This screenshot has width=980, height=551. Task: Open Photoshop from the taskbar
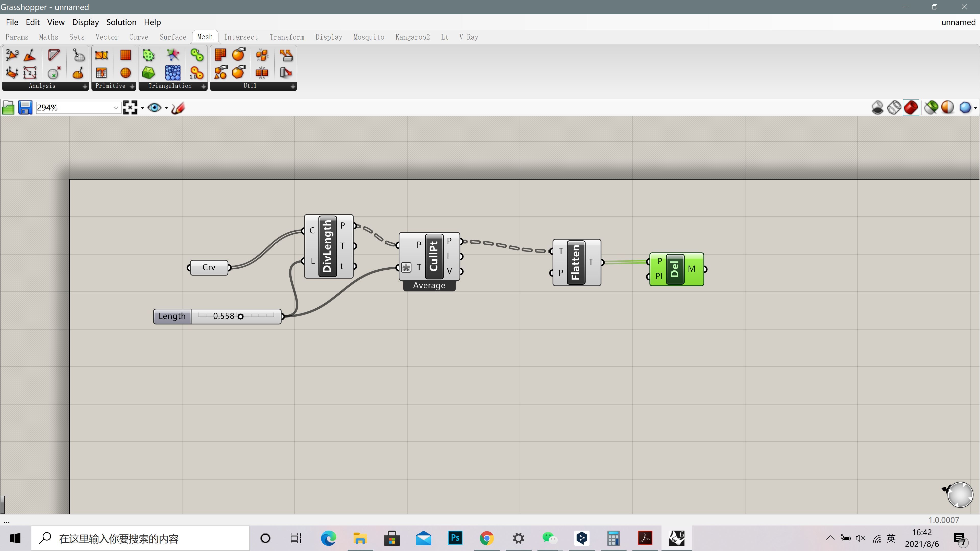point(455,538)
